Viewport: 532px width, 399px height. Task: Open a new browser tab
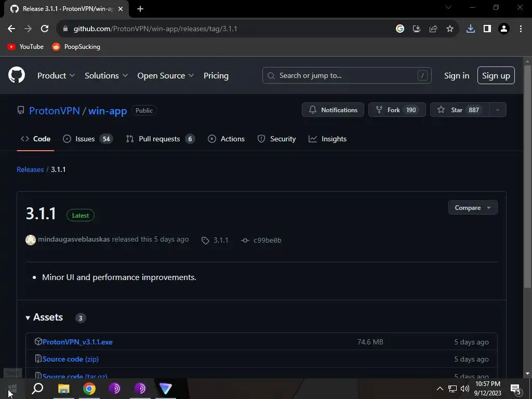click(x=140, y=9)
